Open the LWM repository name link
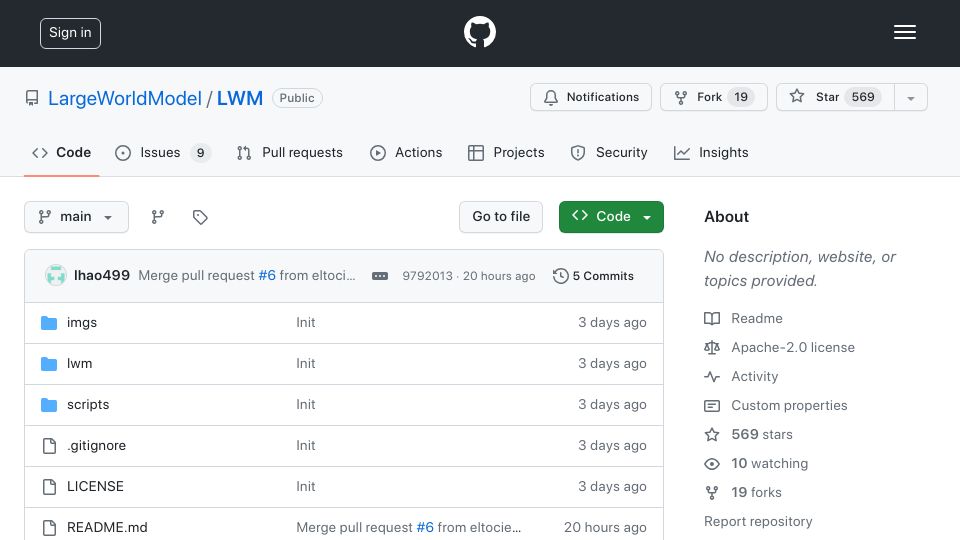Viewport: 960px width, 540px height. pos(240,98)
